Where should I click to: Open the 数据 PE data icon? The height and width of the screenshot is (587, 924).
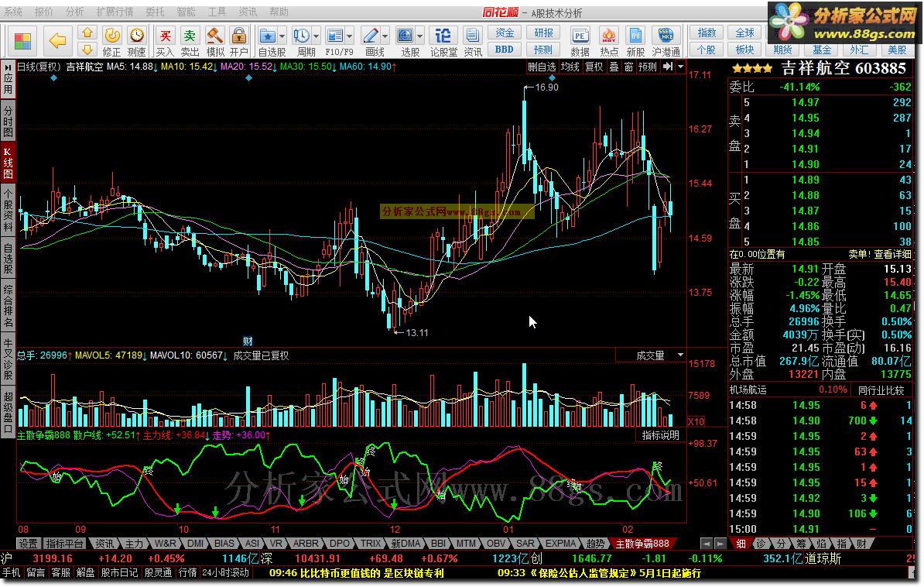point(580,42)
